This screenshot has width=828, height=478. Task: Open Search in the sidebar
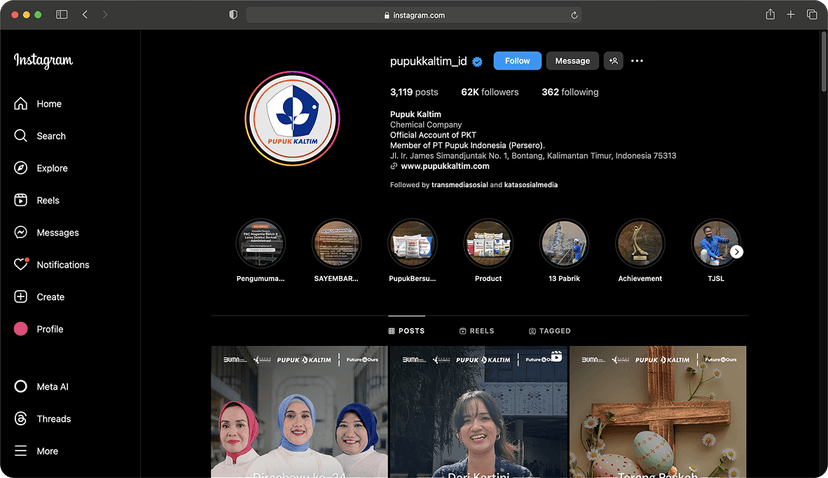click(40, 136)
